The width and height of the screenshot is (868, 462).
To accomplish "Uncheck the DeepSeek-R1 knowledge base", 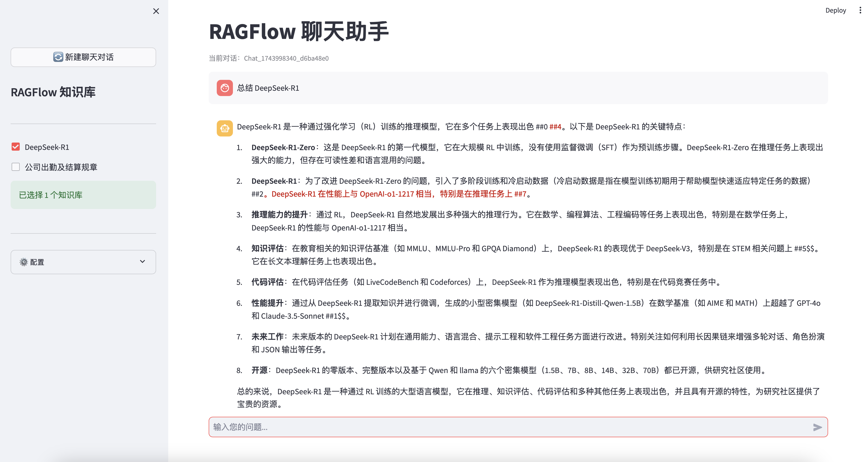I will (x=15, y=147).
